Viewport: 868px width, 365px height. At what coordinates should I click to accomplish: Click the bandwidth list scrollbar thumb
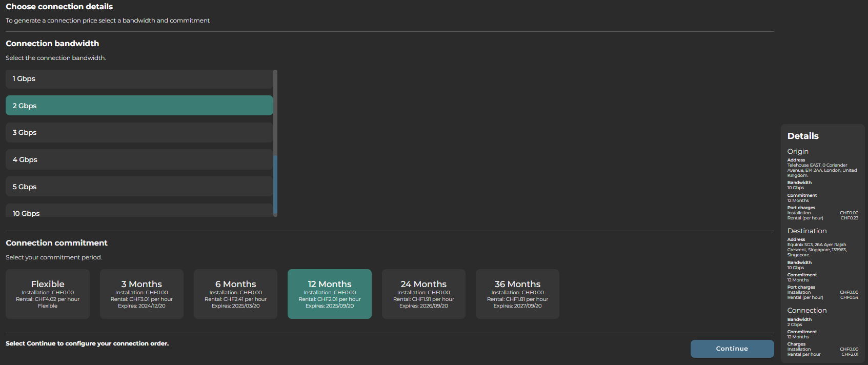pos(275,185)
